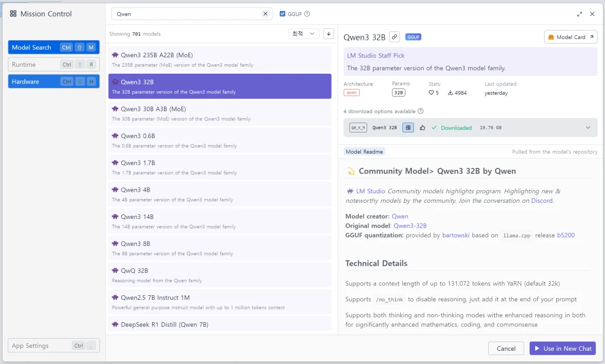
Task: Click 'Pulled from the model's repository' text
Action: pyautogui.click(x=554, y=152)
